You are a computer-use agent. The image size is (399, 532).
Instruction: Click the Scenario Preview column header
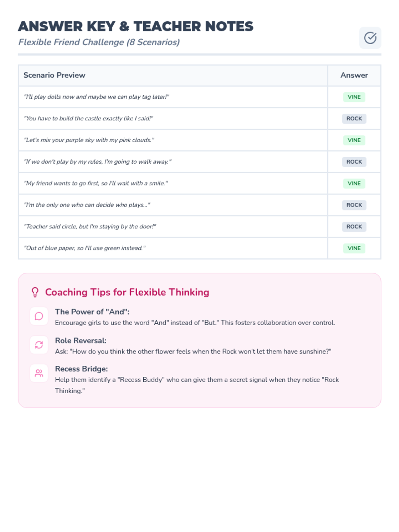tap(55, 75)
